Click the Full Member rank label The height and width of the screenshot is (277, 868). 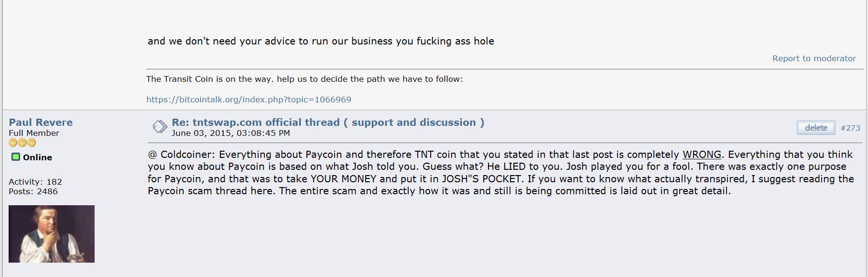coord(34,133)
